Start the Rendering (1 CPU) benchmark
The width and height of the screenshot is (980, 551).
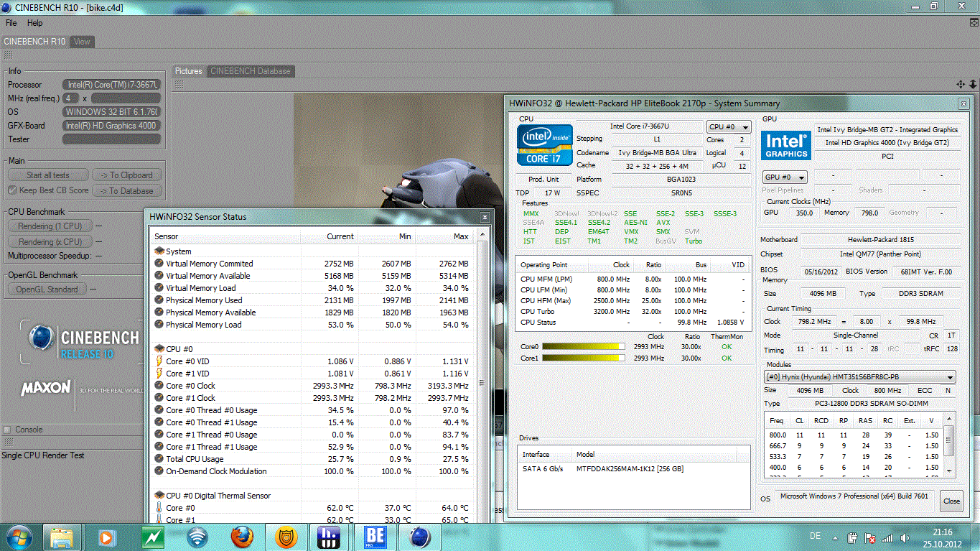coord(50,226)
